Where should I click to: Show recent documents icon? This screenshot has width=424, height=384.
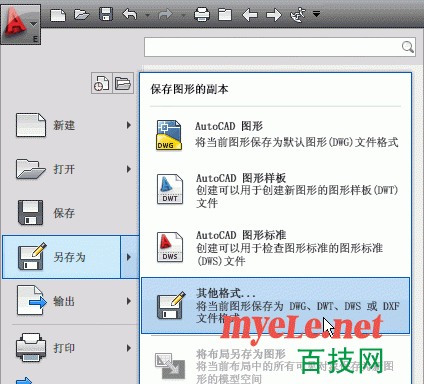pos(102,83)
